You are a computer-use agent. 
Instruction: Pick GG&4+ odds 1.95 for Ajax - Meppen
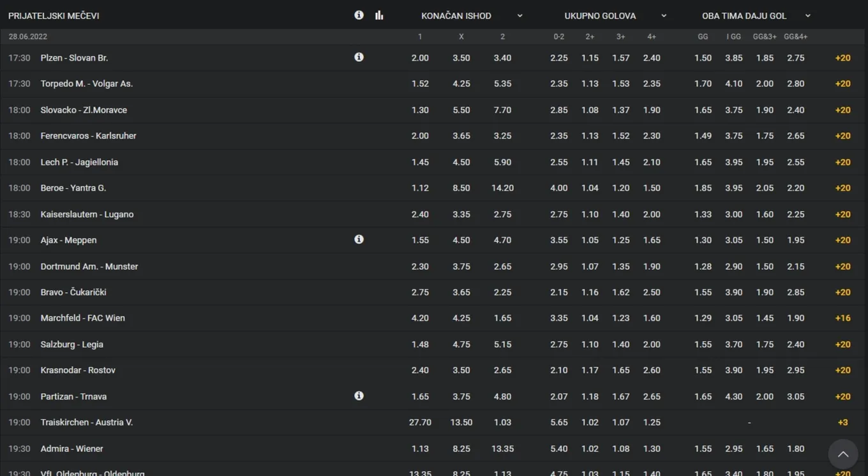(796, 240)
